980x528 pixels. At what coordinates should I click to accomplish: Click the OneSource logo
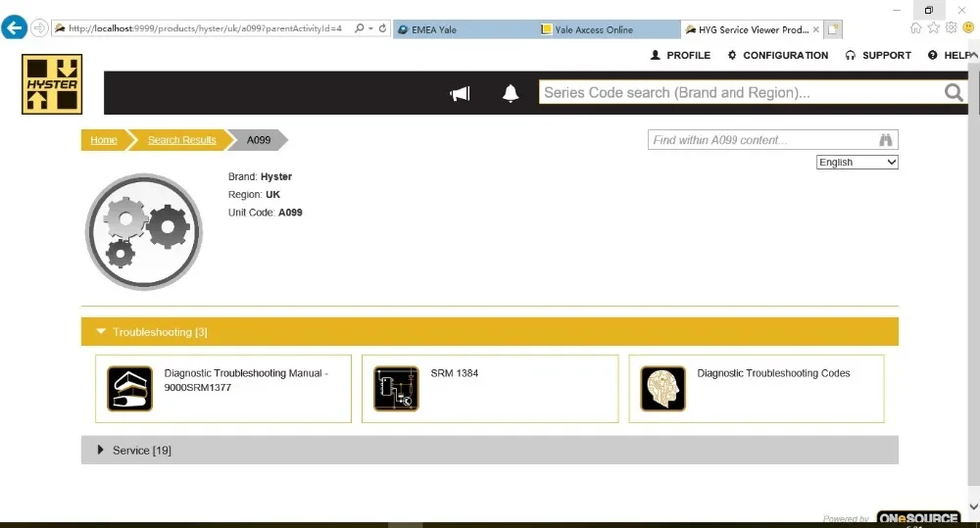919,518
